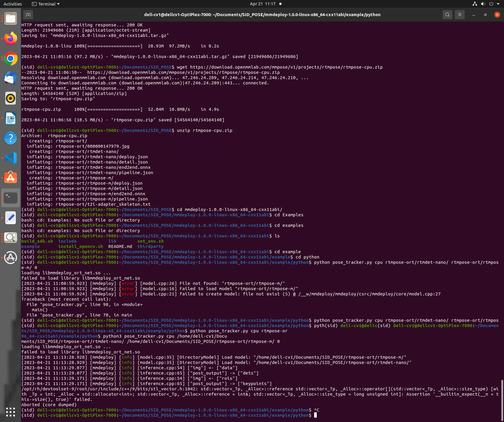Viewport: 504px width, 422px height.
Task: Open Rhythmbox music player from the dock
Action: click(x=11, y=98)
